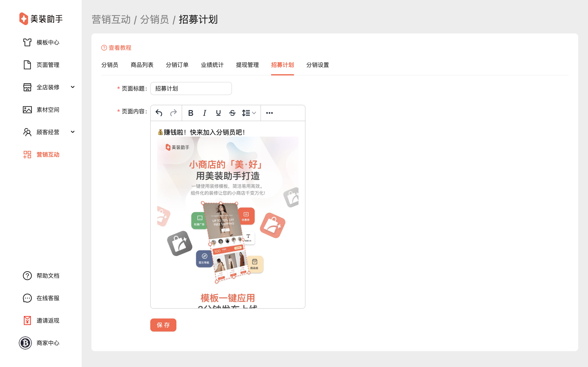Toggle underline formatting in editor
This screenshot has width=588, height=367.
pyautogui.click(x=218, y=113)
